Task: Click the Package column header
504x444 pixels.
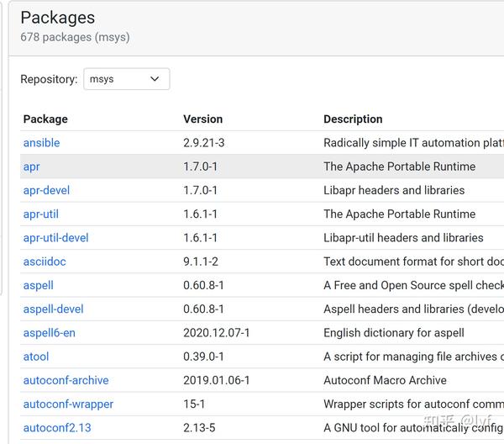Action: point(45,119)
